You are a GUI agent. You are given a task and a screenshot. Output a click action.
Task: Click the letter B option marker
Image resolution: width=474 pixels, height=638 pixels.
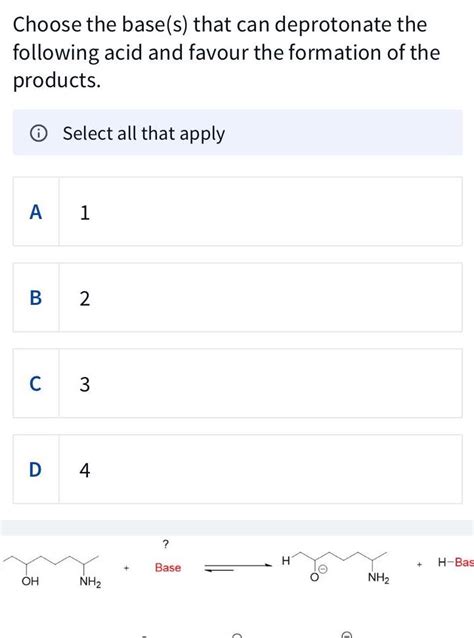(36, 298)
